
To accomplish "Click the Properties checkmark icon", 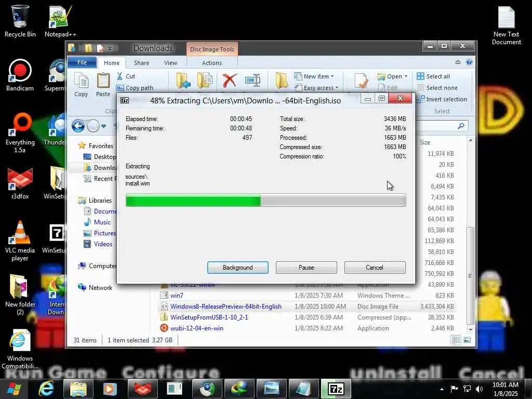I will pos(361,81).
